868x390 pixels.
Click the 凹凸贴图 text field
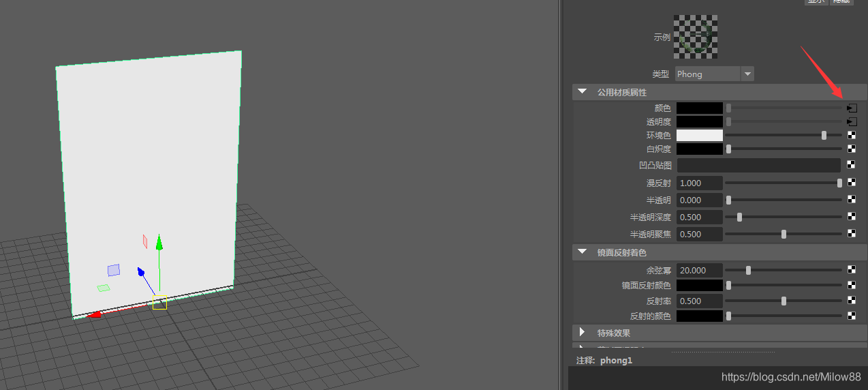(758, 165)
